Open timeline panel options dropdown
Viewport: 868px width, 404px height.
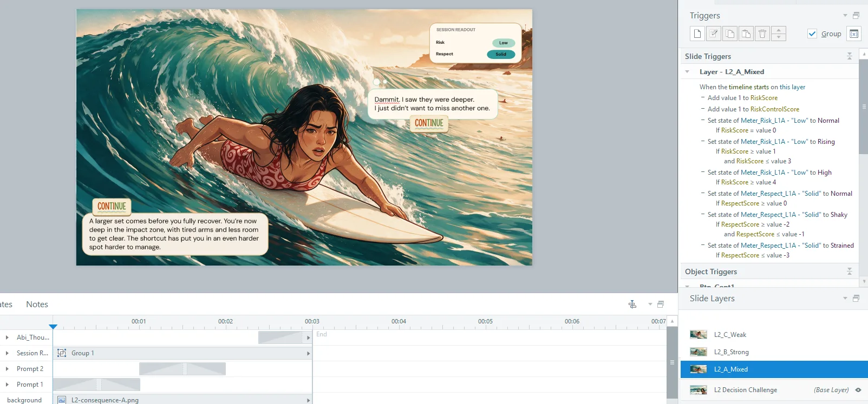coord(650,304)
